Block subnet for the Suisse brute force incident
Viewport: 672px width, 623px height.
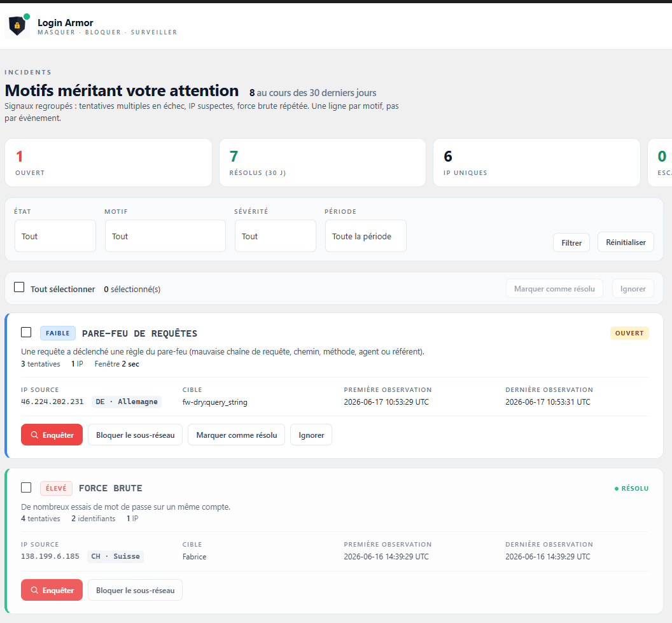pos(136,590)
